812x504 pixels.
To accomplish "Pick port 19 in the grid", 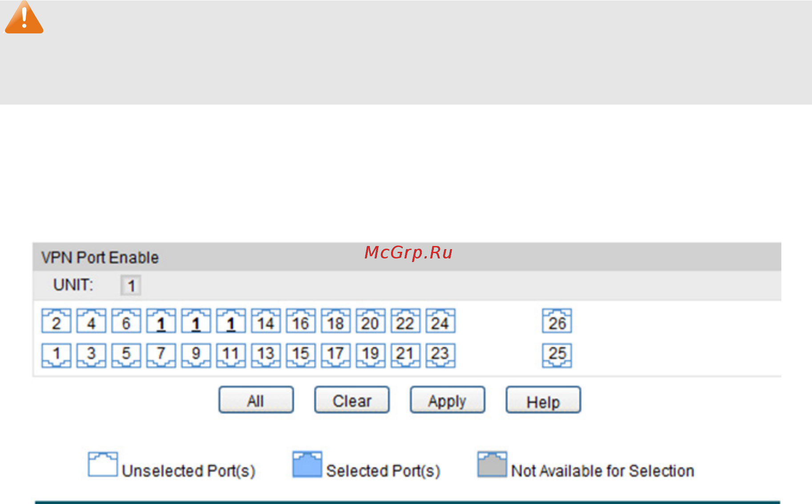I will 371,355.
